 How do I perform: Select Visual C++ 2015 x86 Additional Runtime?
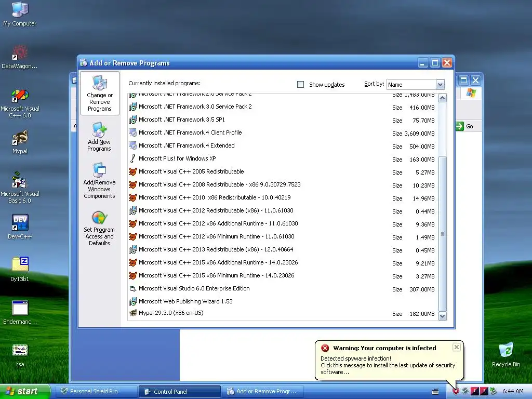282,262
